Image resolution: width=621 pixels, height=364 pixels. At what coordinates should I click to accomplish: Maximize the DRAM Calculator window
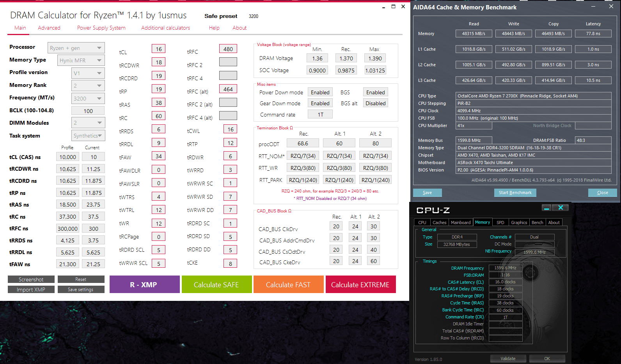[393, 7]
